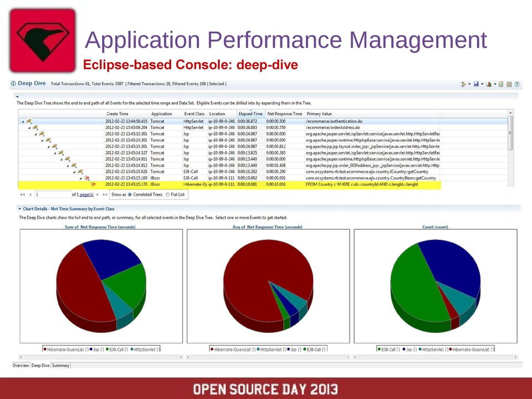The width and height of the screenshot is (532, 399).
Task: Open the help question mark icon
Action: (517, 84)
